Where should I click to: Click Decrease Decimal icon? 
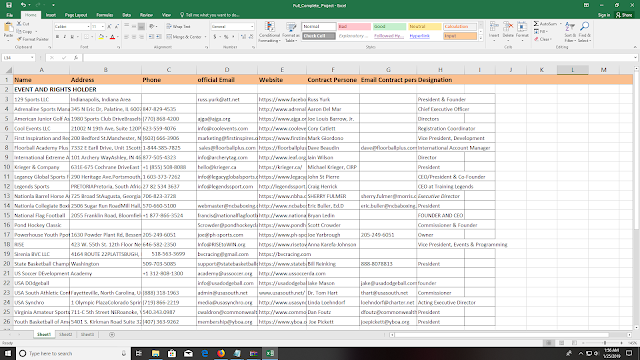[x=251, y=37]
